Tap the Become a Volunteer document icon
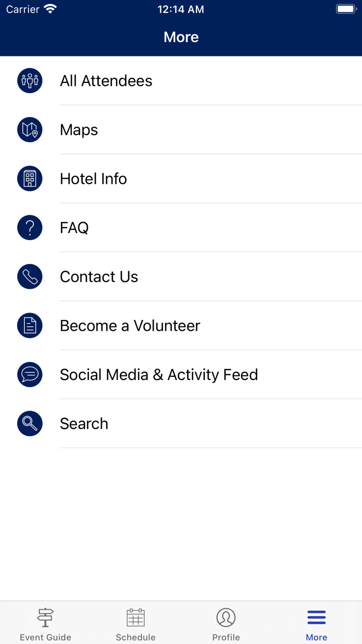 (x=30, y=326)
